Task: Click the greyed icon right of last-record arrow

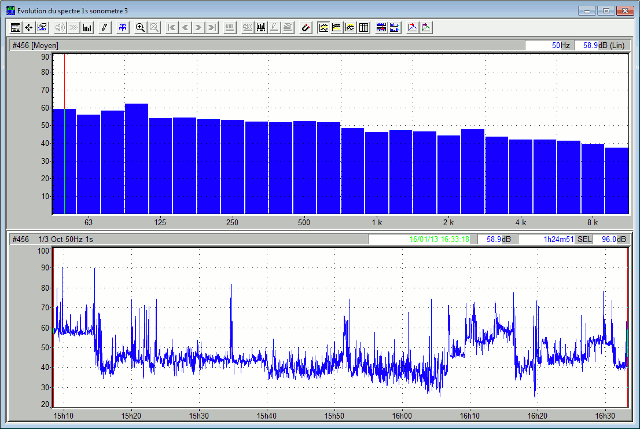Action: (230, 27)
